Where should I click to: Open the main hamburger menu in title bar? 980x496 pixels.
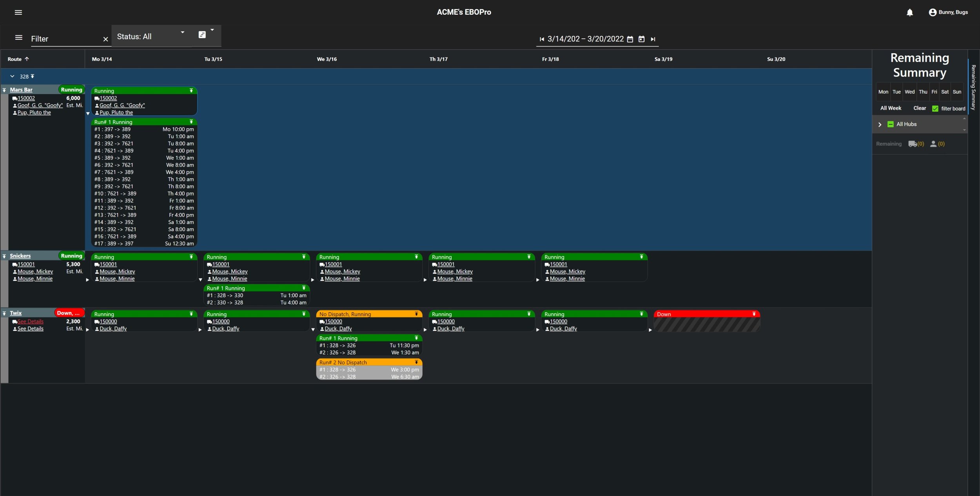pos(18,12)
